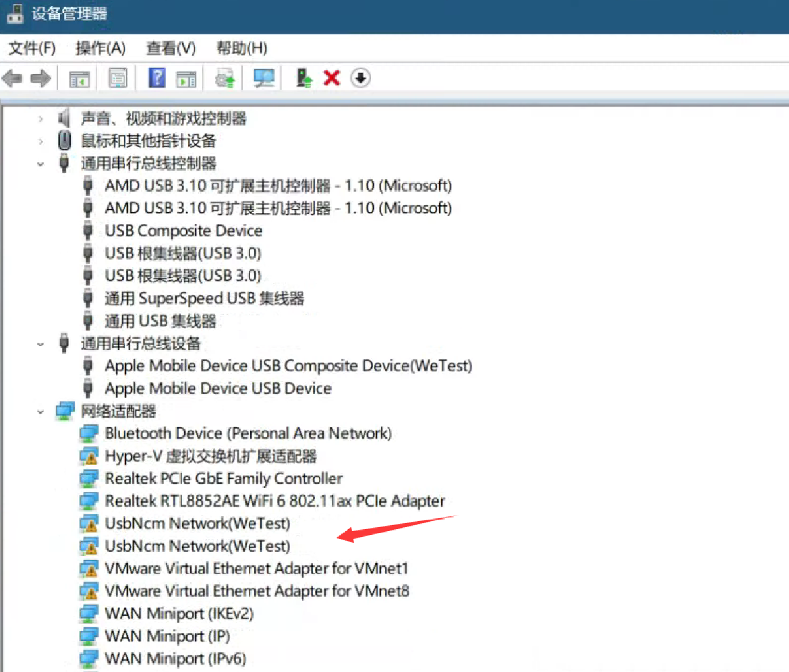789x672 pixels.
Task: Click the green-arrow enable device icon
Action: [x=304, y=78]
